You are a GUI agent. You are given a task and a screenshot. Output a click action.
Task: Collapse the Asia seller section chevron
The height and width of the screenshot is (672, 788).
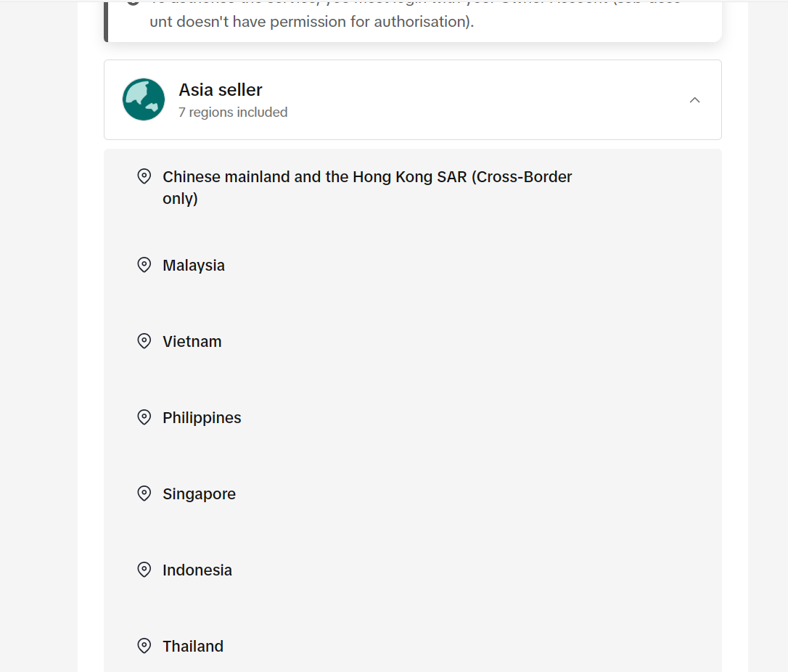coord(694,100)
